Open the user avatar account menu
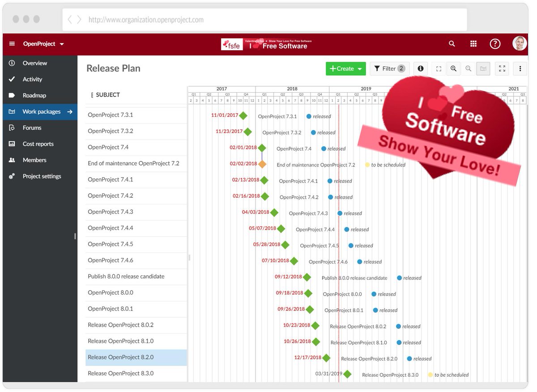 point(520,43)
